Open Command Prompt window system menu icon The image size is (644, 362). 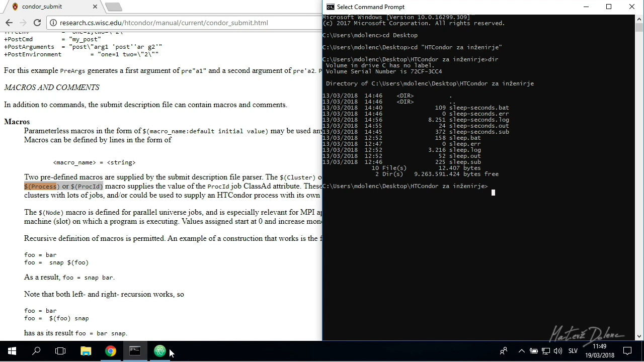point(330,7)
